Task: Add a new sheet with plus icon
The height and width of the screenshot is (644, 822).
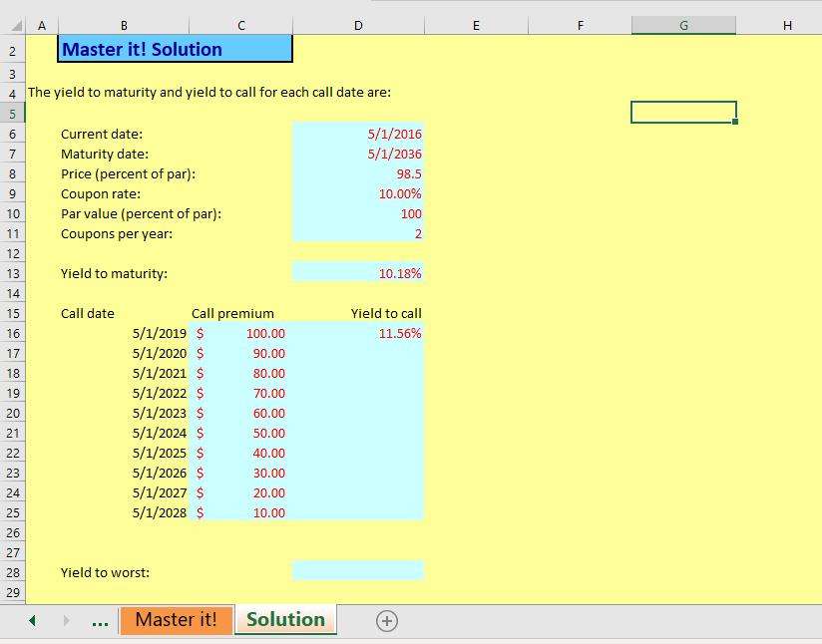Action: tap(387, 621)
